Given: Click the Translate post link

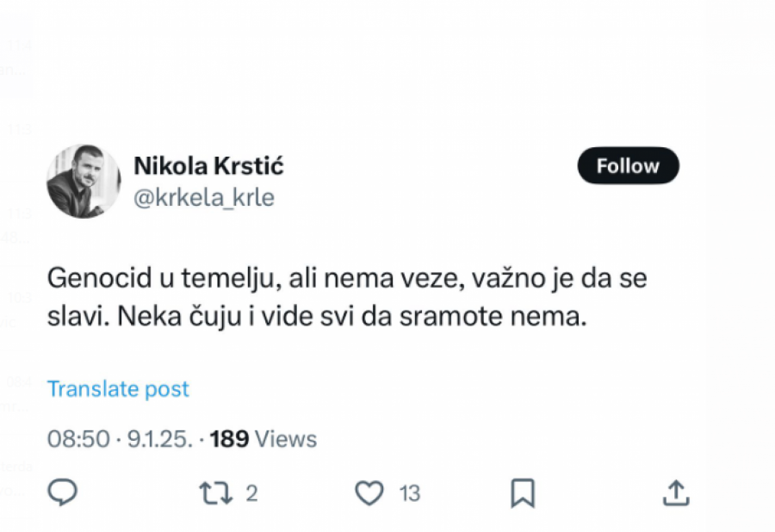Looking at the screenshot, I should click(118, 388).
